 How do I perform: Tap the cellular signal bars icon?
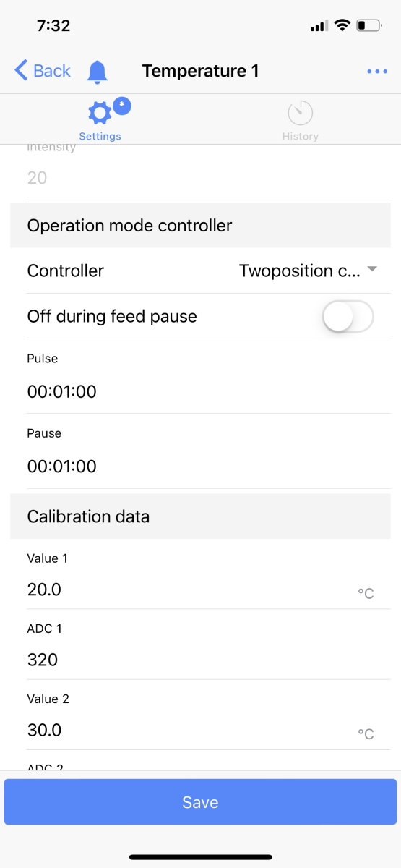click(319, 27)
